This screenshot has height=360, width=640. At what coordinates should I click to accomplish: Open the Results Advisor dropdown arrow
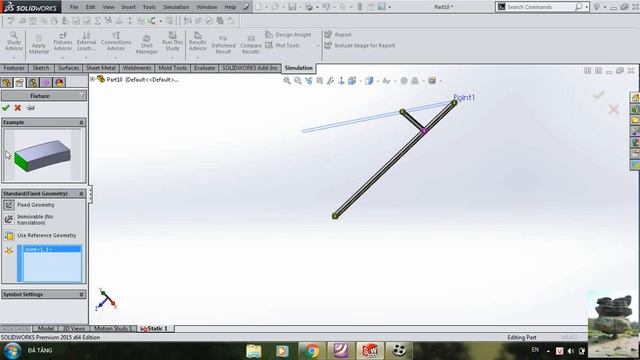[x=198, y=58]
